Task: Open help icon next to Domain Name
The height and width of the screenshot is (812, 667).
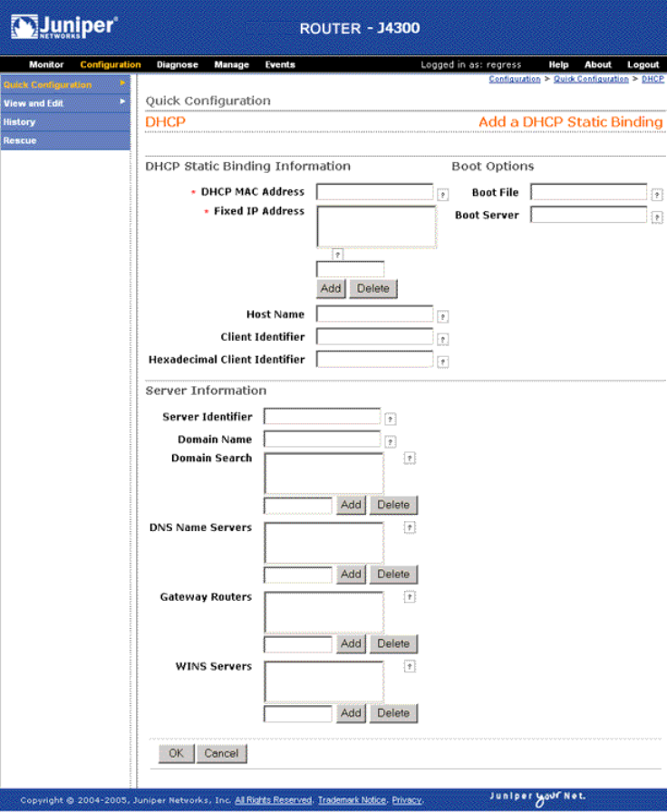Action: 391,441
